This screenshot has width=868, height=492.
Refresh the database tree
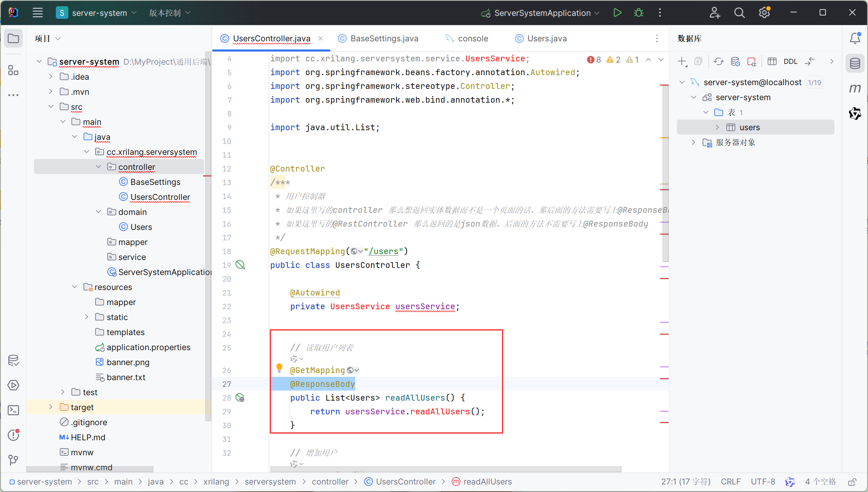tap(718, 62)
